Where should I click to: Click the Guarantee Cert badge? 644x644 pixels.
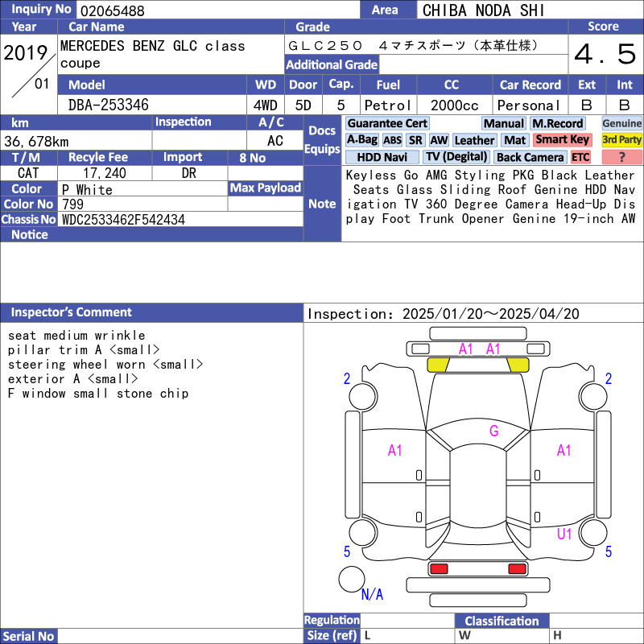(387, 123)
